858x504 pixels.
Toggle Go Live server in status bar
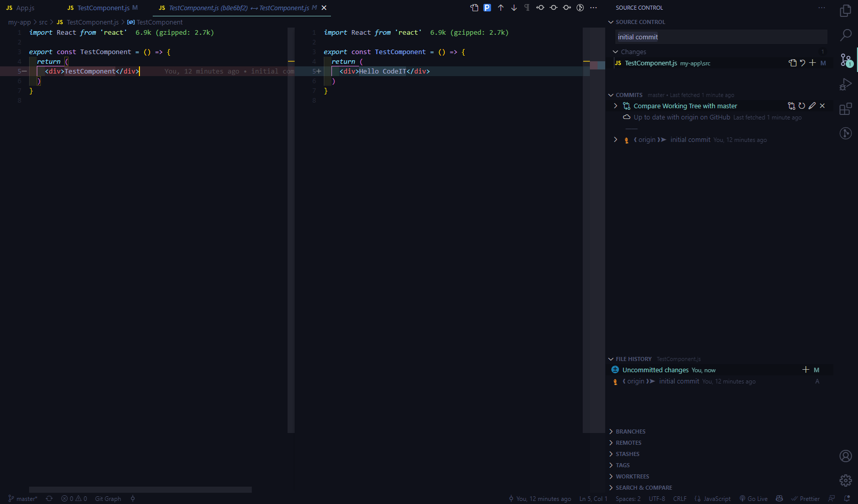[754, 499]
